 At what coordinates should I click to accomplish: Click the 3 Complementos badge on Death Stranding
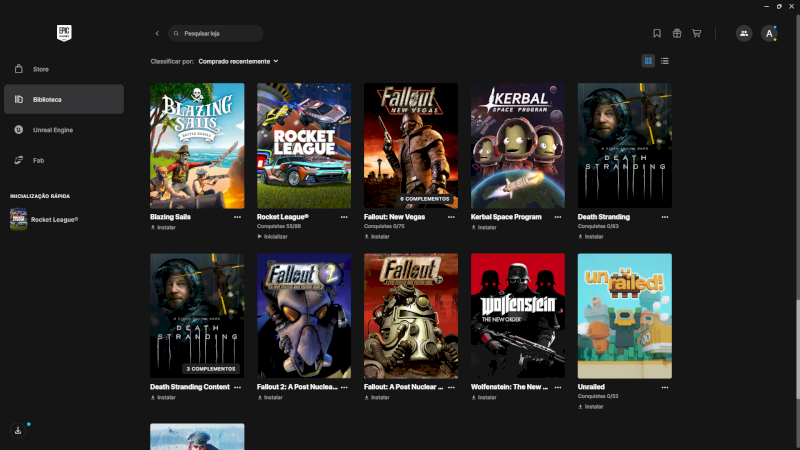(x=211, y=369)
